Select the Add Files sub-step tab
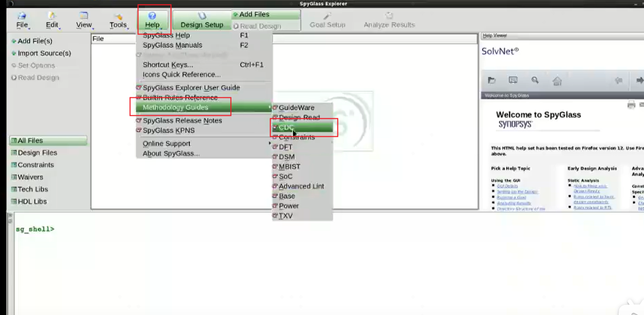Image resolution: width=644 pixels, height=315 pixels. point(266,14)
